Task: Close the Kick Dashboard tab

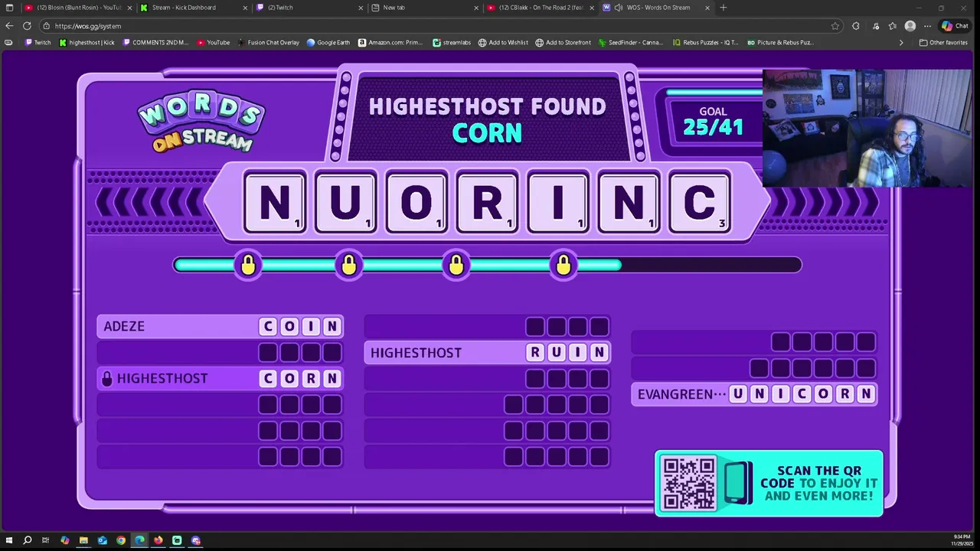Action: click(245, 8)
